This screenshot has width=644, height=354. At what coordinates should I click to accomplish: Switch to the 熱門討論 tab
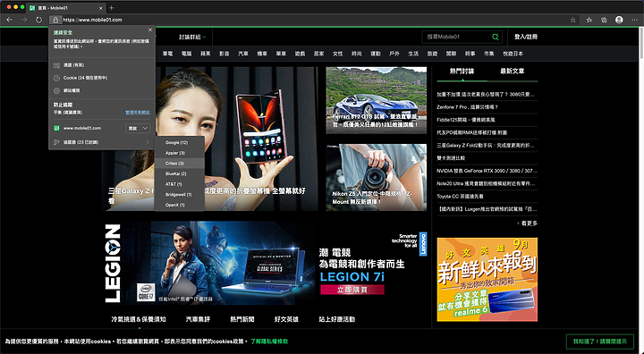click(462, 71)
